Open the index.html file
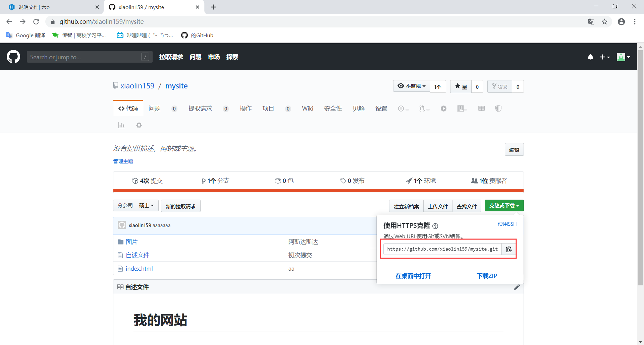Screen dimensions: 644x345 tap(139, 269)
